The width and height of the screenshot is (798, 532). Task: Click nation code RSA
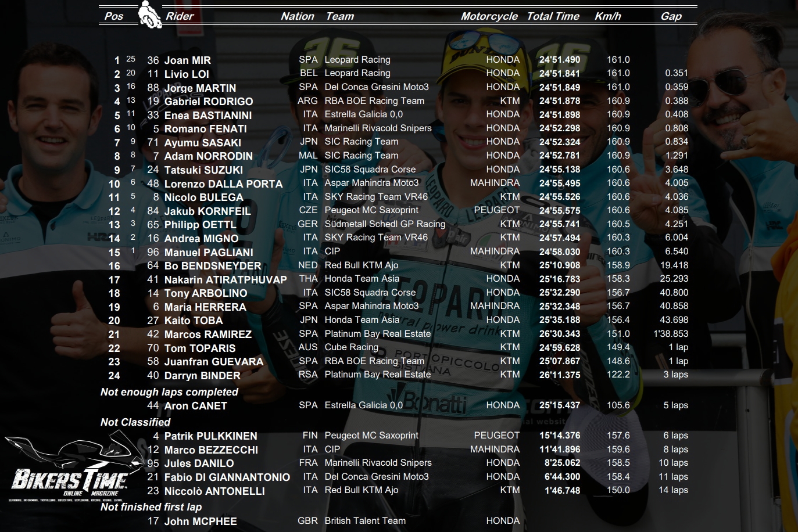308,375
